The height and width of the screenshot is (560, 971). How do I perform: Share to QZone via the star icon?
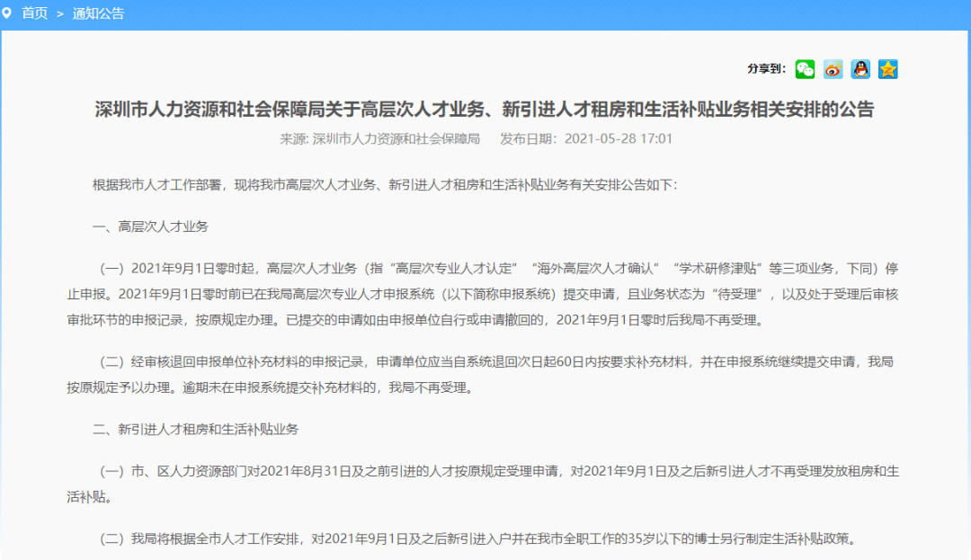[x=888, y=69]
